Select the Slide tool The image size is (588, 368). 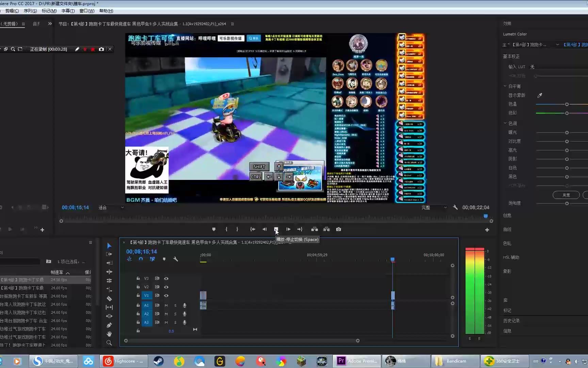[x=109, y=316]
